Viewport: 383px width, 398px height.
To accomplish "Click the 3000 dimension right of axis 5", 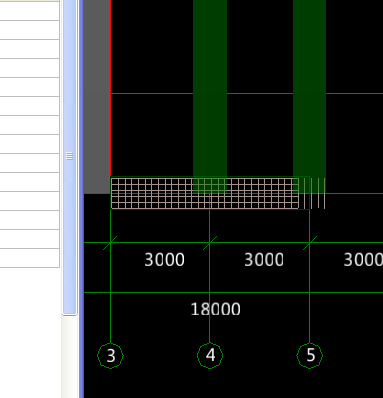I will (363, 260).
